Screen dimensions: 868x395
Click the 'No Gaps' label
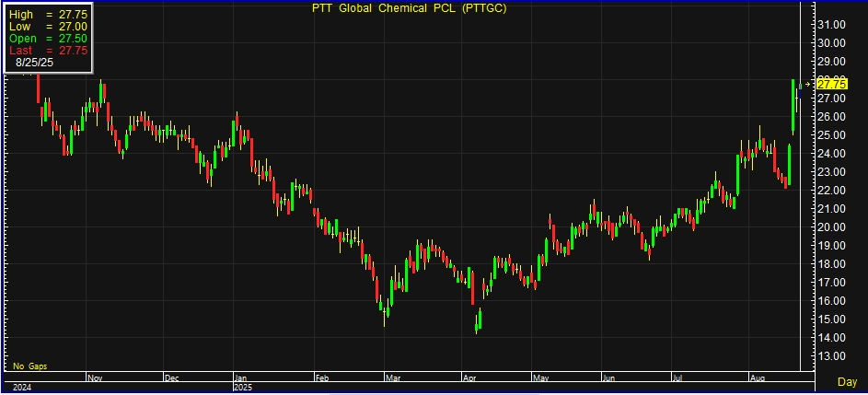[x=29, y=366]
